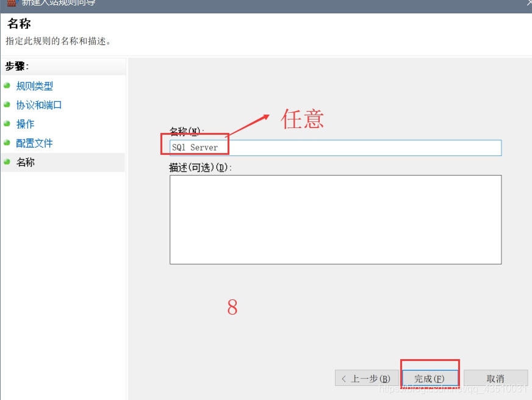
Task: Click the green bullet next to 协议和端口
Action: pyautogui.click(x=7, y=104)
